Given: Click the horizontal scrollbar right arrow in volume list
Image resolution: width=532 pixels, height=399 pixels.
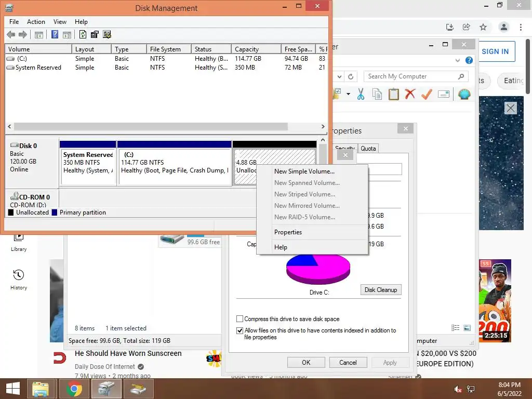Looking at the screenshot, I should 323,127.
